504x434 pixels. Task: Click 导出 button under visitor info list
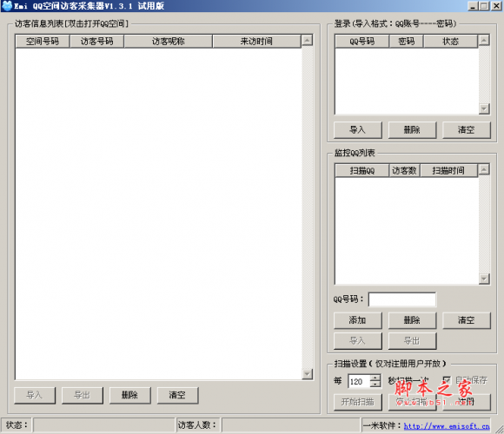coord(83,395)
